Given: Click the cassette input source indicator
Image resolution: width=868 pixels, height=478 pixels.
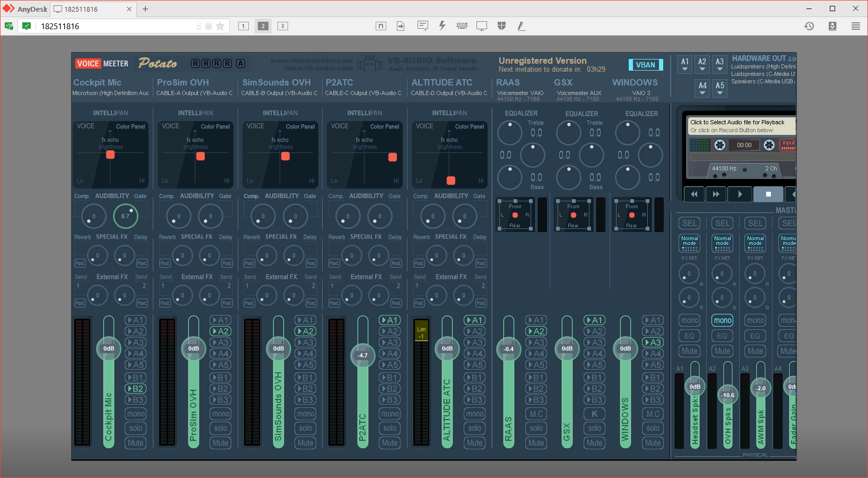Looking at the screenshot, I should click(x=788, y=145).
